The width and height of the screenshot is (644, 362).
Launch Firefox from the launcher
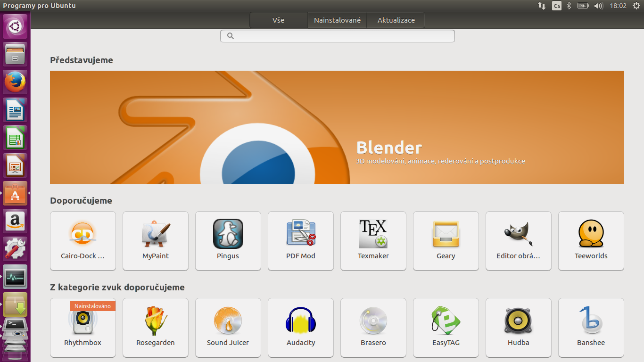coord(15,82)
